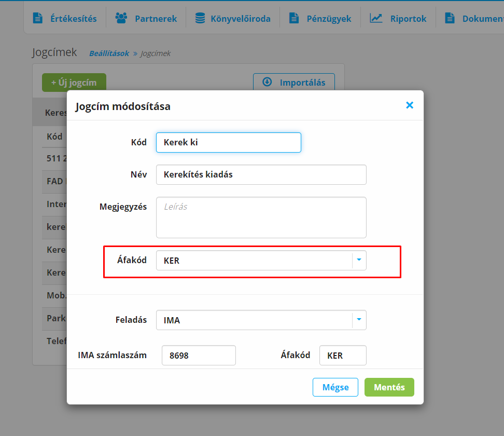504x436 pixels.
Task: Focus the Megjegyzés description textarea
Action: point(261,217)
